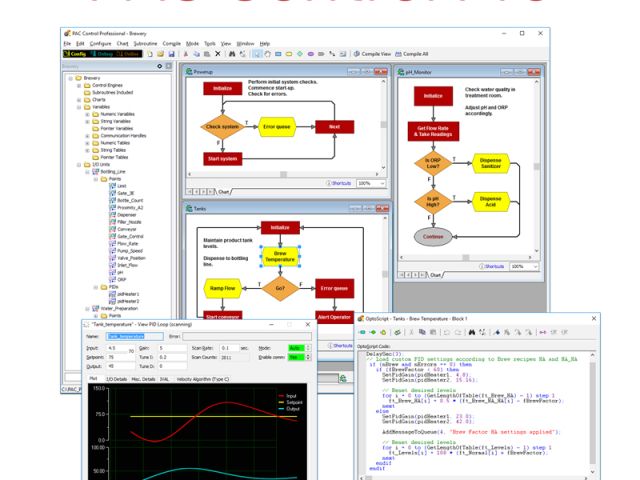Switch to Online mode

[x=129, y=53]
